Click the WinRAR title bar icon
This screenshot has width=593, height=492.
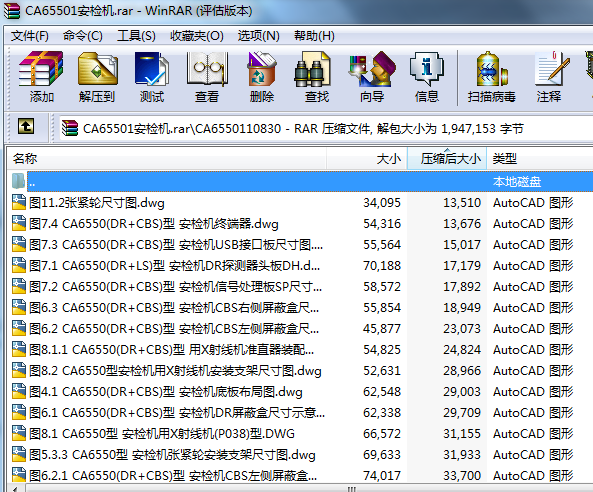click(x=12, y=11)
